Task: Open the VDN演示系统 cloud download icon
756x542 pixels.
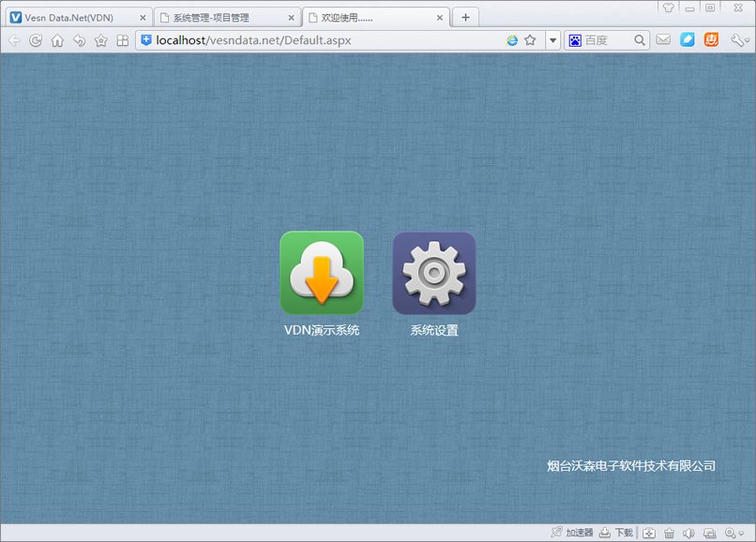Action: (321, 273)
